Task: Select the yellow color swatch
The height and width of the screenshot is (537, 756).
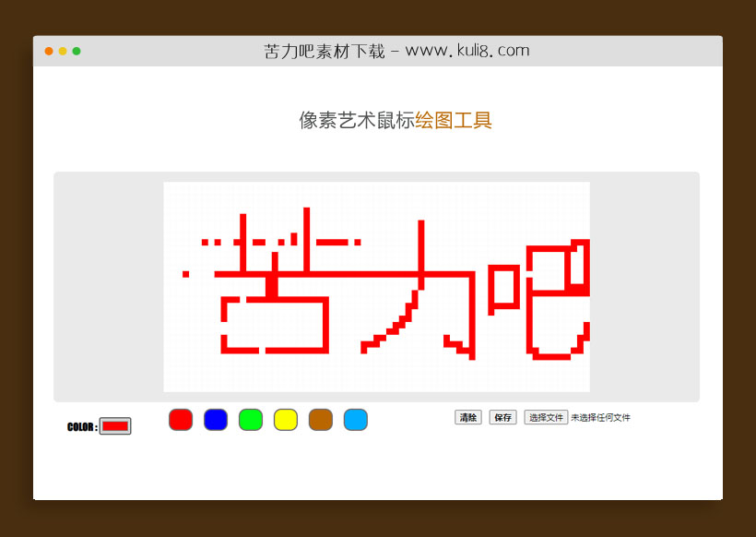Action: tap(286, 419)
